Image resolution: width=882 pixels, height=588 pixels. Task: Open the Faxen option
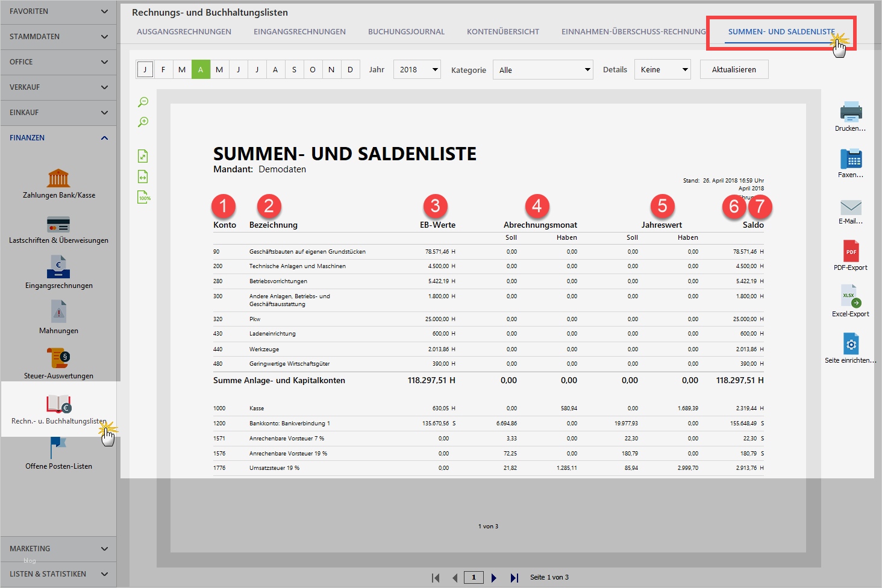coord(851,159)
